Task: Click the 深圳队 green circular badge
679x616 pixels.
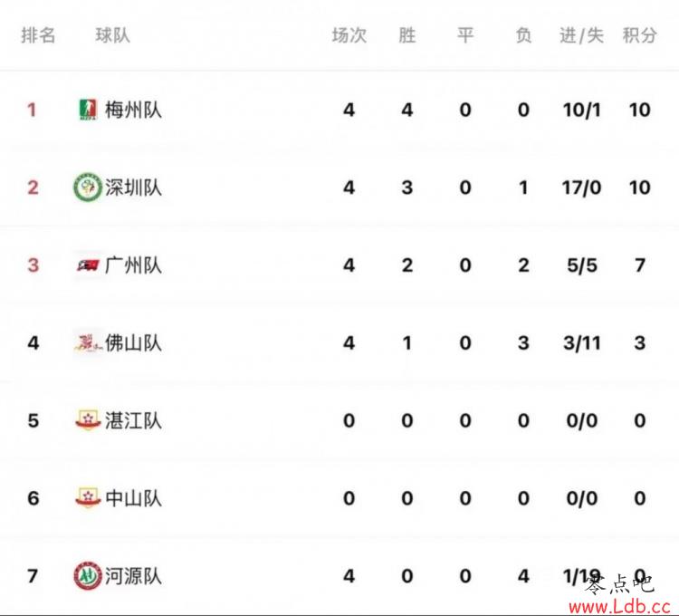Action: 88,188
